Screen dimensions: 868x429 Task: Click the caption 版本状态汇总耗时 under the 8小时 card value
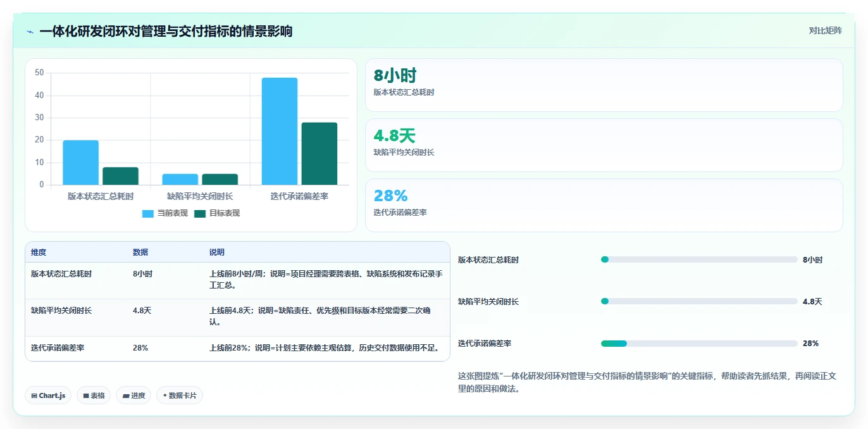(x=404, y=92)
